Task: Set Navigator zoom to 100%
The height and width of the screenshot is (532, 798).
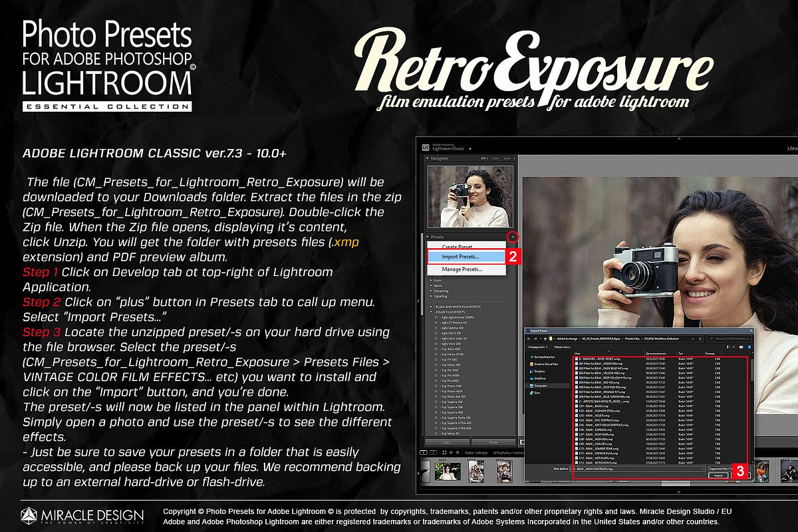Action: 495,158
